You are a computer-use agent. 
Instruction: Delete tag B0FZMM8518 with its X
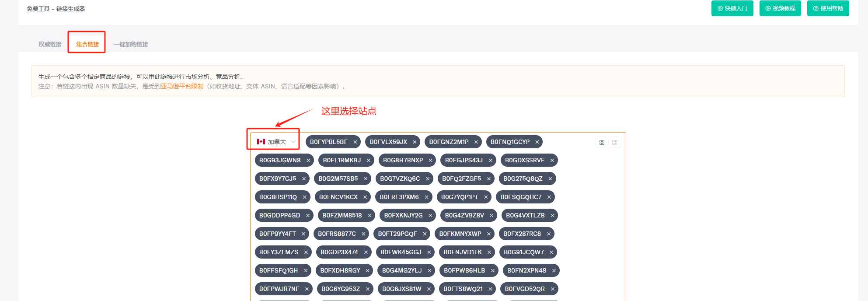(370, 215)
